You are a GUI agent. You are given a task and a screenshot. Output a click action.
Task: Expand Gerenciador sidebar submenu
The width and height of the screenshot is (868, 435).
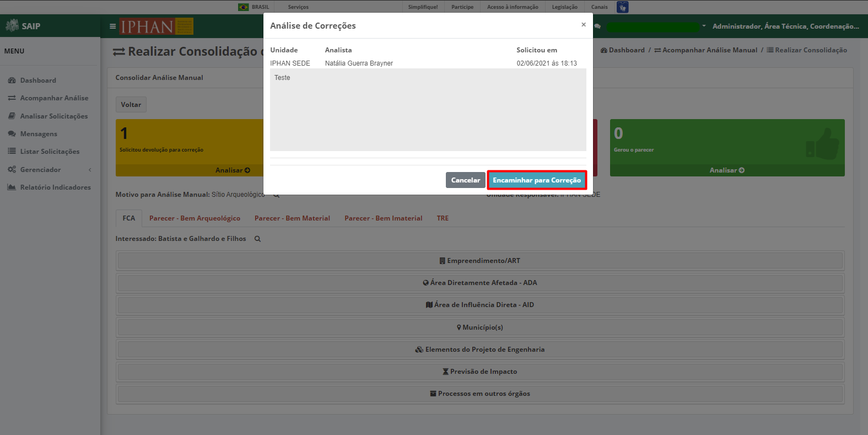tap(50, 170)
